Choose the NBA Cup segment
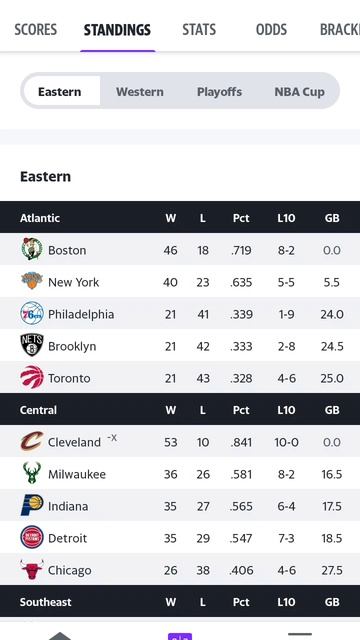The width and height of the screenshot is (360, 640). click(299, 91)
